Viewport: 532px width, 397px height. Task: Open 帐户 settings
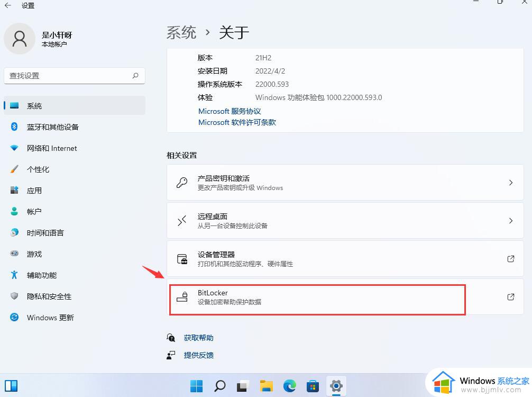click(75, 212)
